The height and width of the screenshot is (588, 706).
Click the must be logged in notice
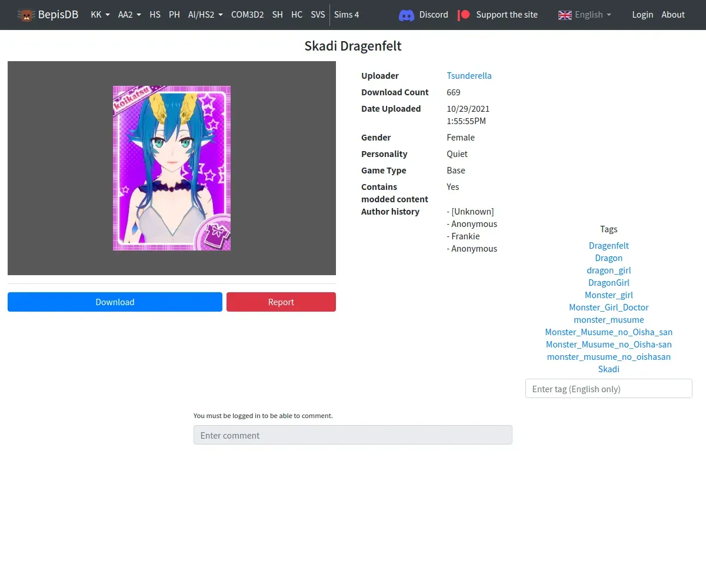[x=263, y=416]
